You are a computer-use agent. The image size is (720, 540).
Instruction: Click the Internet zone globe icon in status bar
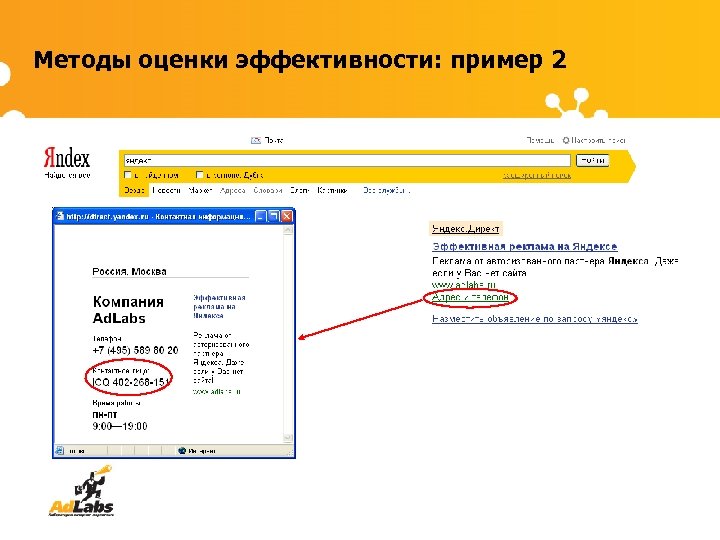pos(182,451)
